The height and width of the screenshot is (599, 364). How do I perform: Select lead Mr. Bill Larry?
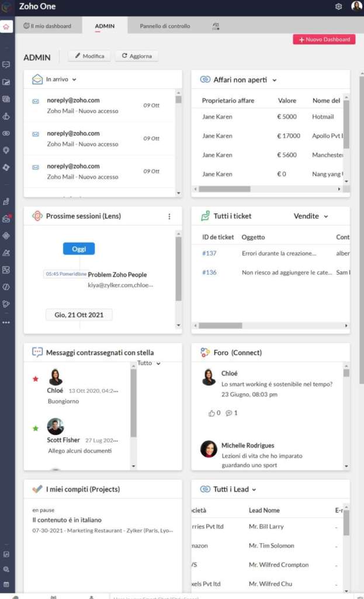(266, 526)
